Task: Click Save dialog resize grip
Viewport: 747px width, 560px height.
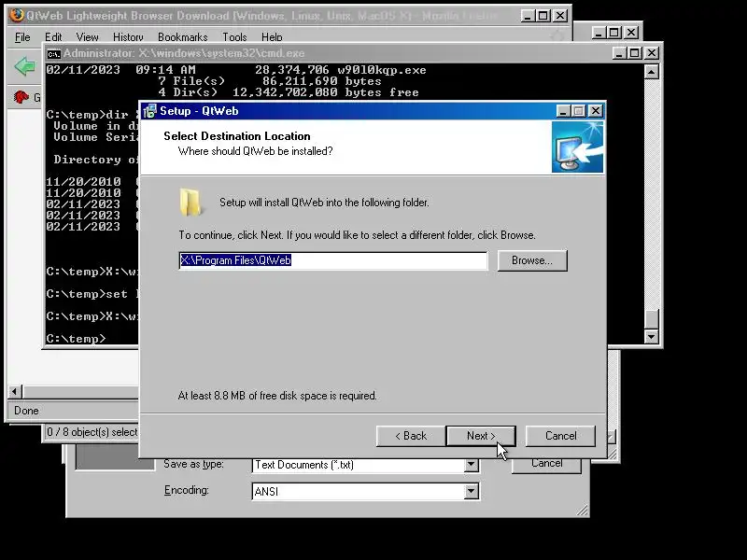Action: (582, 511)
